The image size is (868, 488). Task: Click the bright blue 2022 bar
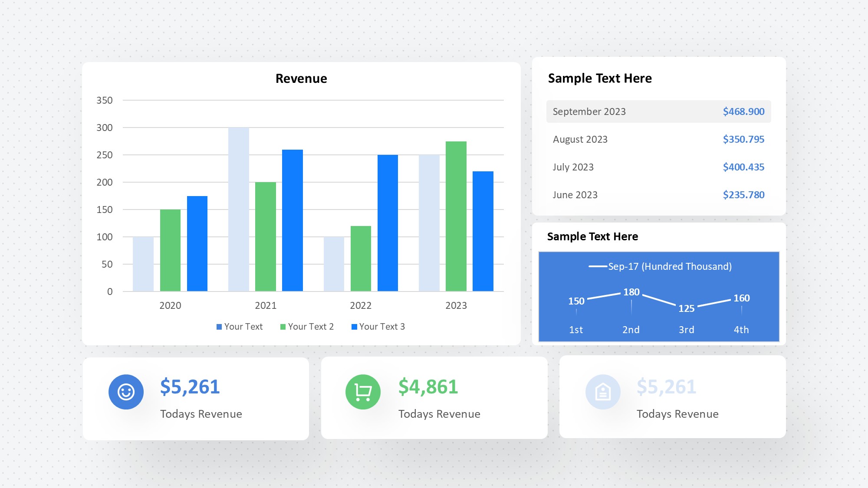click(x=388, y=223)
